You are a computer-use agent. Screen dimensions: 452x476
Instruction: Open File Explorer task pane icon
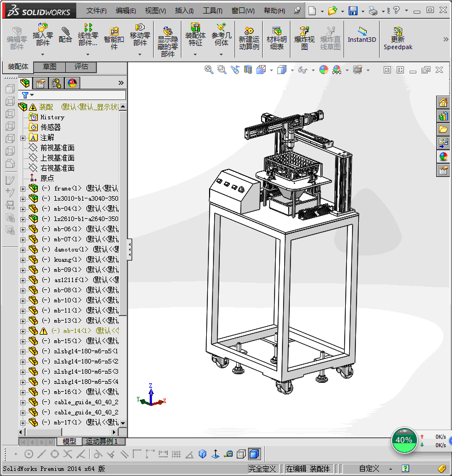[x=443, y=129]
